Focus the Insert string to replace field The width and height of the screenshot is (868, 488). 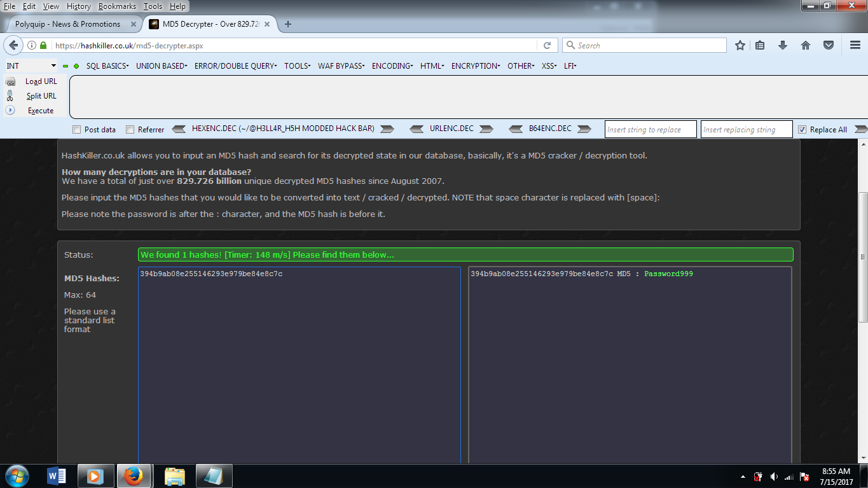[650, 129]
